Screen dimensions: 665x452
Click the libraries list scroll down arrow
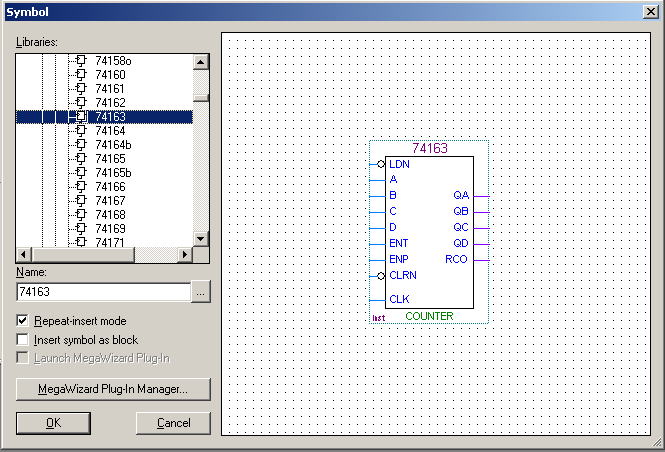[201, 239]
